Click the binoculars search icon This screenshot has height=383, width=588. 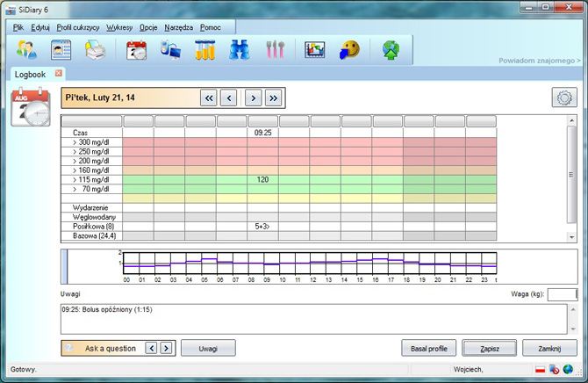click(x=240, y=49)
